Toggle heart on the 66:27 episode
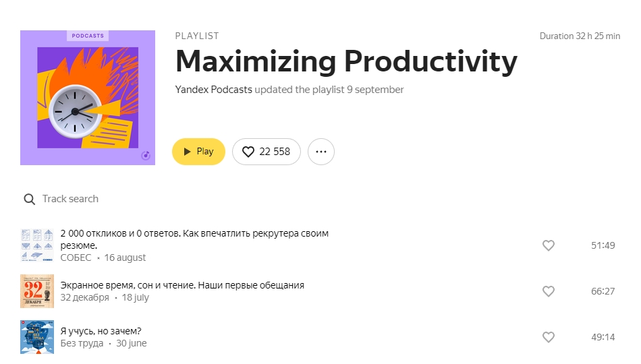 (548, 291)
